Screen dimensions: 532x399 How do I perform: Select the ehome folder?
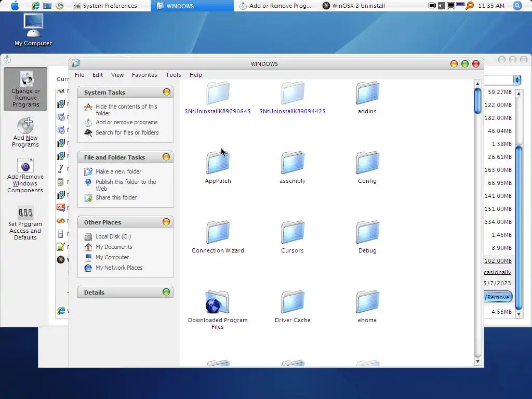click(367, 307)
